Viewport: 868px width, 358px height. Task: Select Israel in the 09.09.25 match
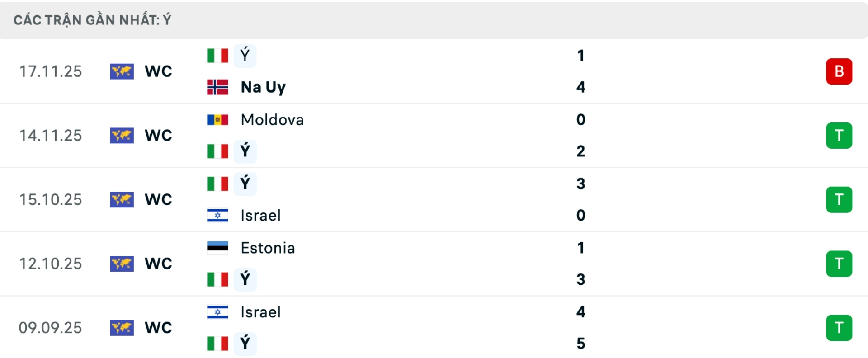260,312
